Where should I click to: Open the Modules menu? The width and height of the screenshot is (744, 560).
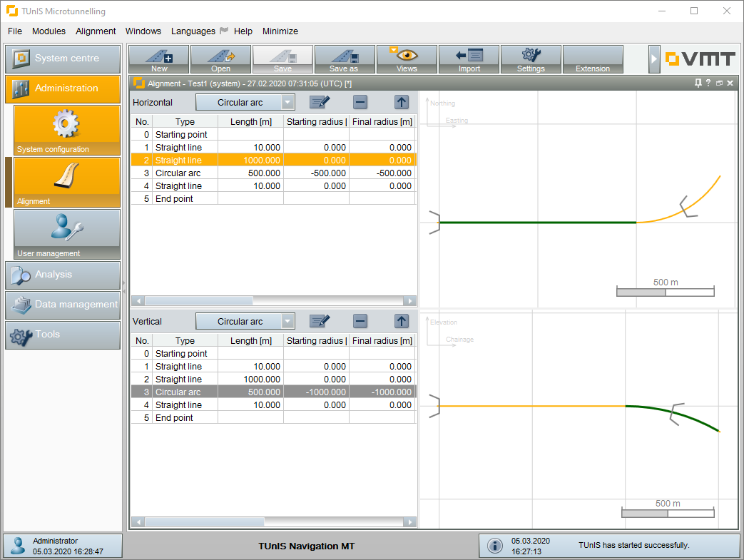49,31
